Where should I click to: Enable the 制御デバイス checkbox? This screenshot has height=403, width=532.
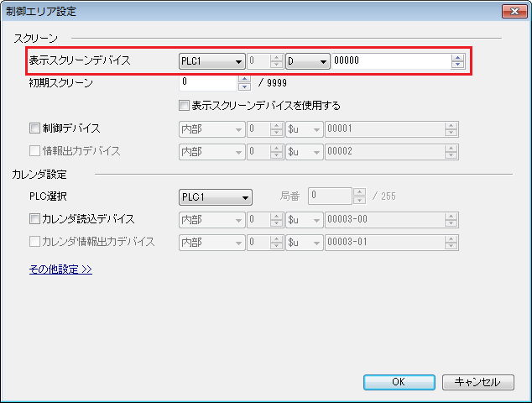pyautogui.click(x=35, y=129)
